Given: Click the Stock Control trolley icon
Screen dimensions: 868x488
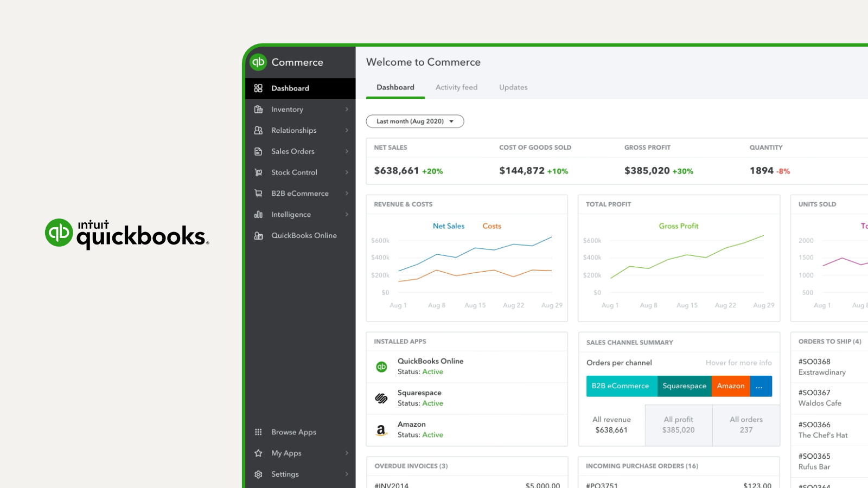Looking at the screenshot, I should click(x=258, y=172).
